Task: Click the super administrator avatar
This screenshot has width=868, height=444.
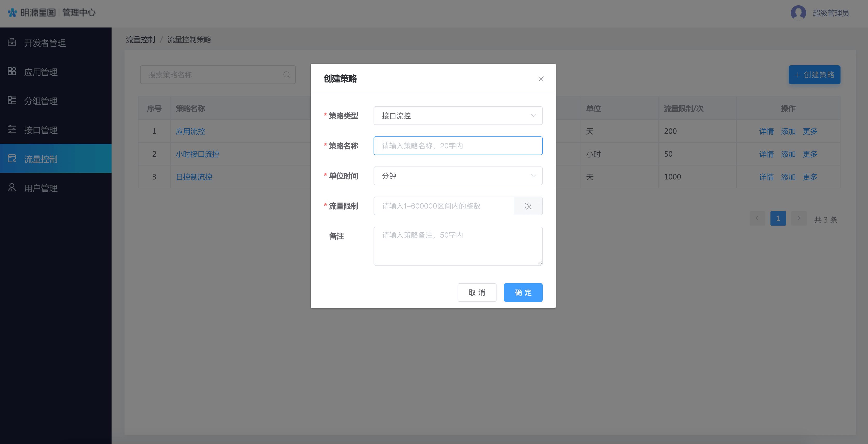Action: (x=798, y=13)
